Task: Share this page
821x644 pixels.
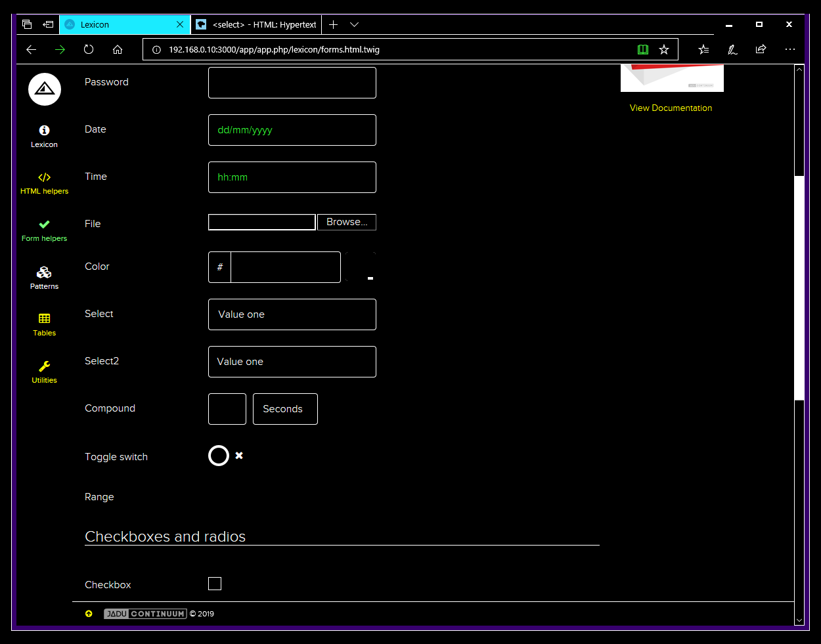Action: [x=761, y=49]
